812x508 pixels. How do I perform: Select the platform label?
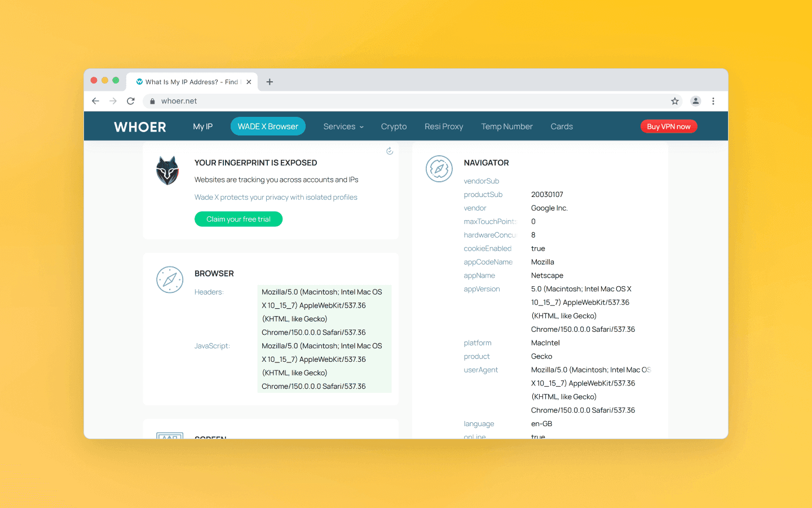click(x=478, y=343)
